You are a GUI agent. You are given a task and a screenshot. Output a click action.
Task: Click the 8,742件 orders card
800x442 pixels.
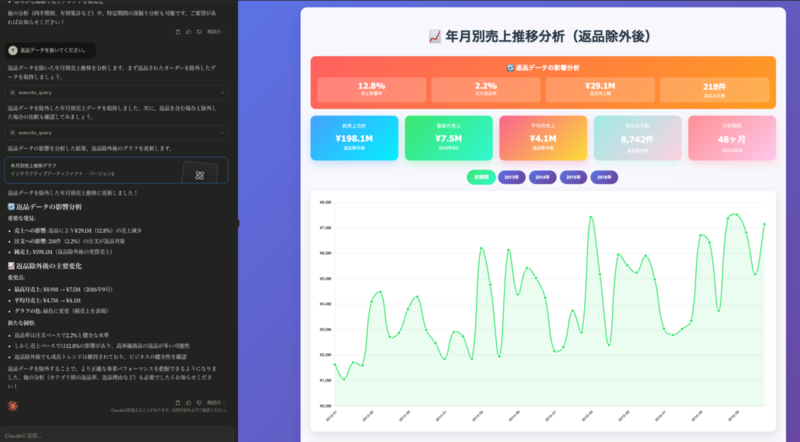pos(637,138)
